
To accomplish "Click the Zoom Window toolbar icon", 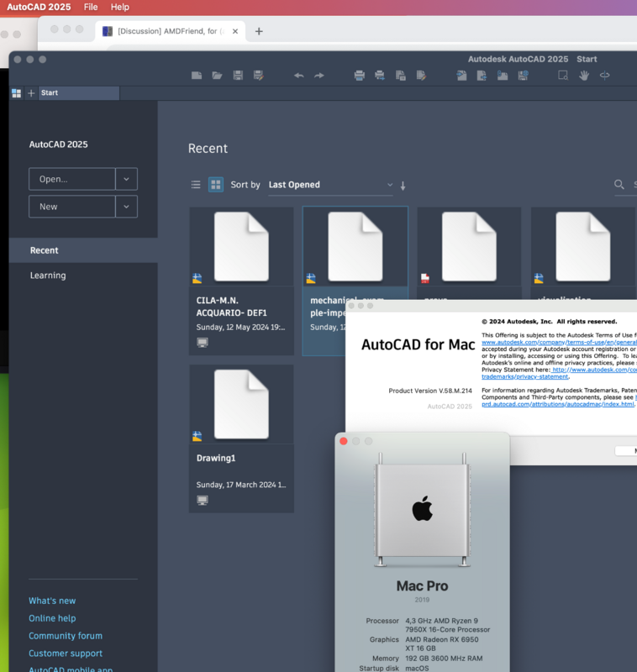I will [x=563, y=76].
